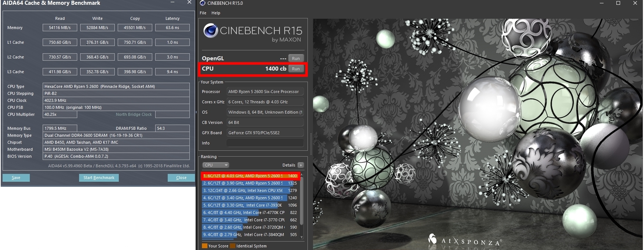Viewport: 644px width, 250px height.
Task: Click Chipset field AMD B450
Action: point(116,142)
